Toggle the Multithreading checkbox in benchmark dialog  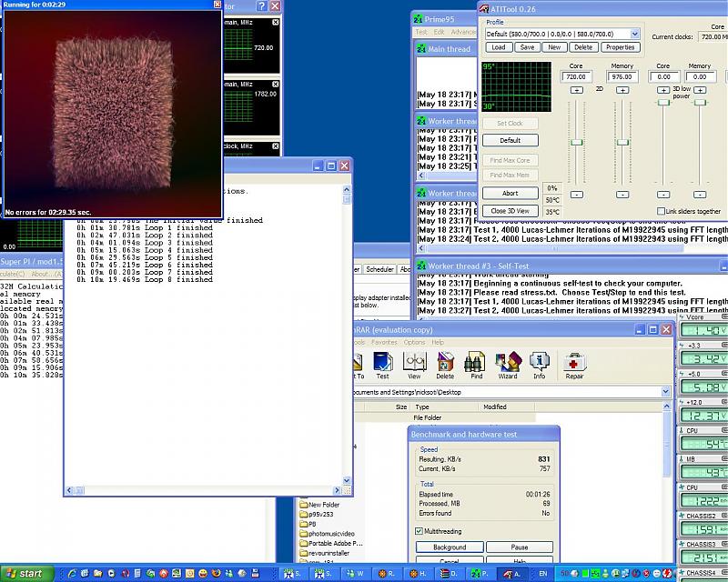(x=419, y=531)
